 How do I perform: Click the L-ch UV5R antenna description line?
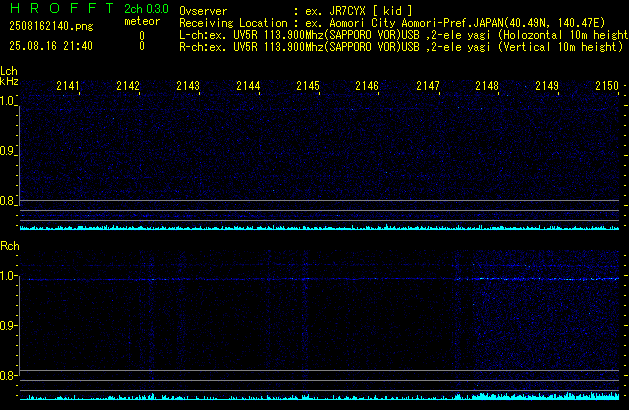pyautogui.click(x=404, y=35)
